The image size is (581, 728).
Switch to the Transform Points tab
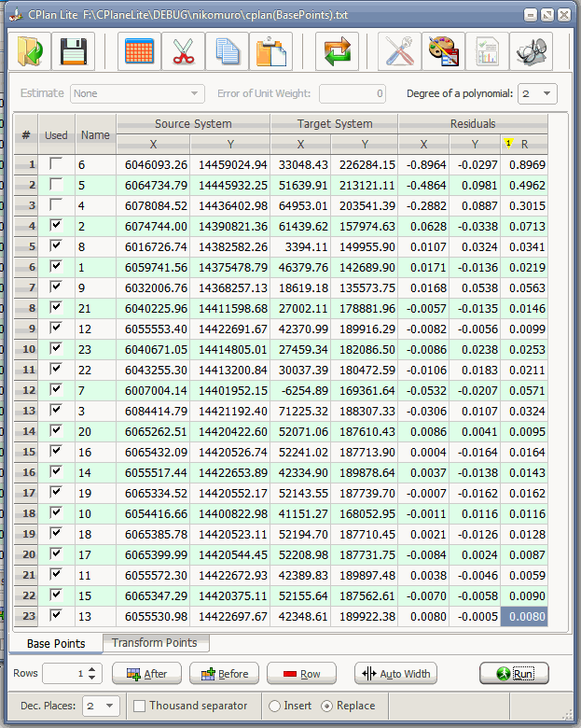click(x=154, y=643)
